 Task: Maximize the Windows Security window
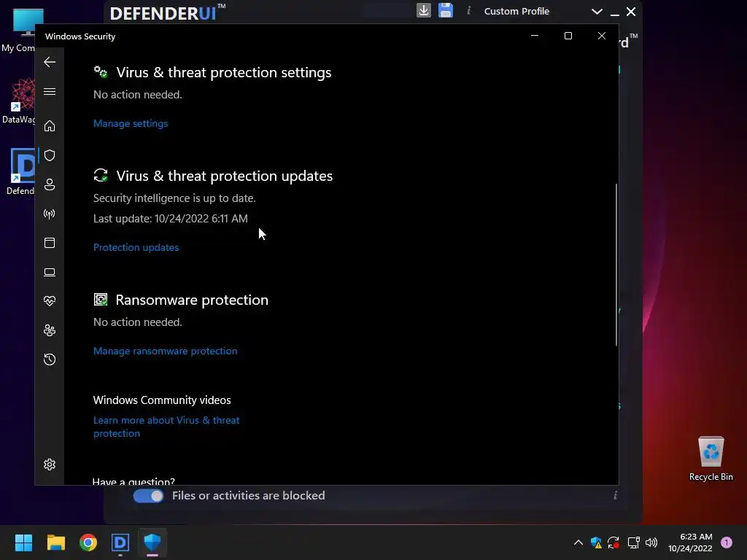[568, 36]
